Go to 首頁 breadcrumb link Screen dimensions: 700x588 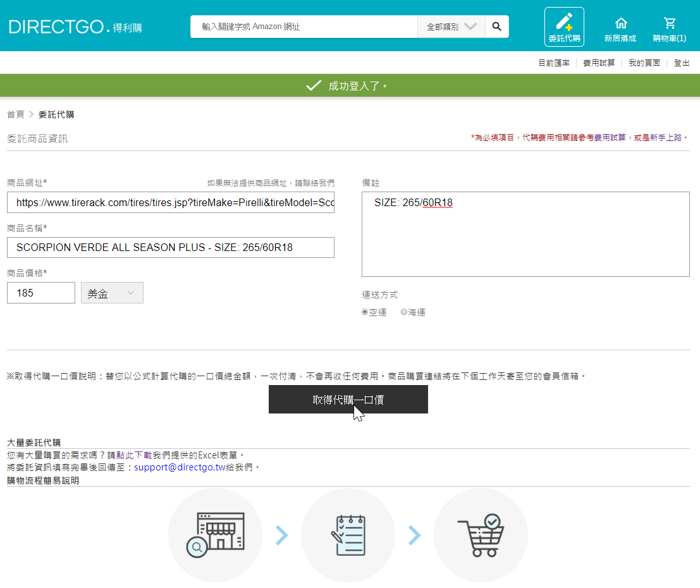pos(16,114)
